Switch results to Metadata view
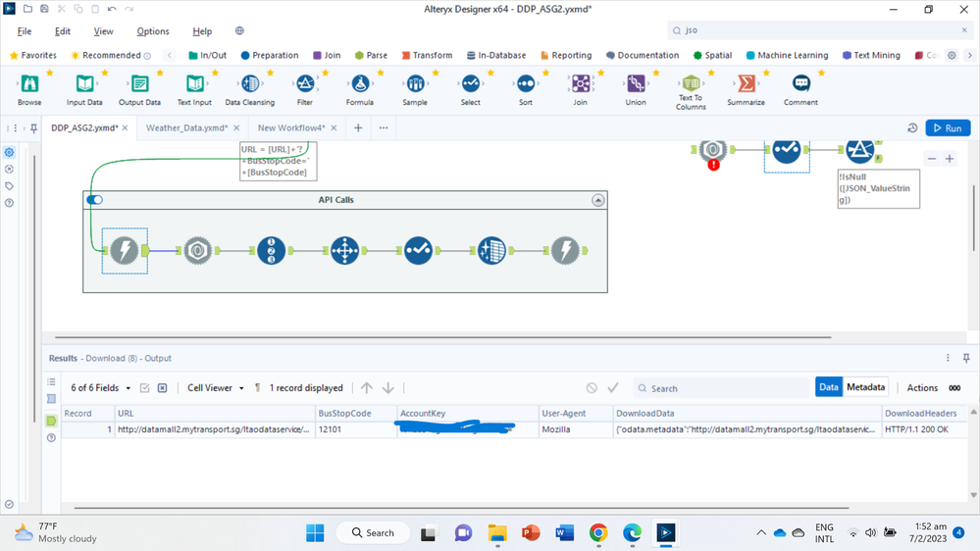This screenshot has height=551, width=980. pos(865,387)
